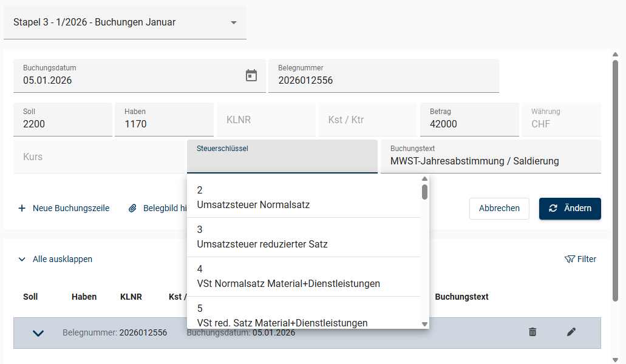This screenshot has width=626, height=364.
Task: Click the Ändern button
Action: (x=570, y=208)
